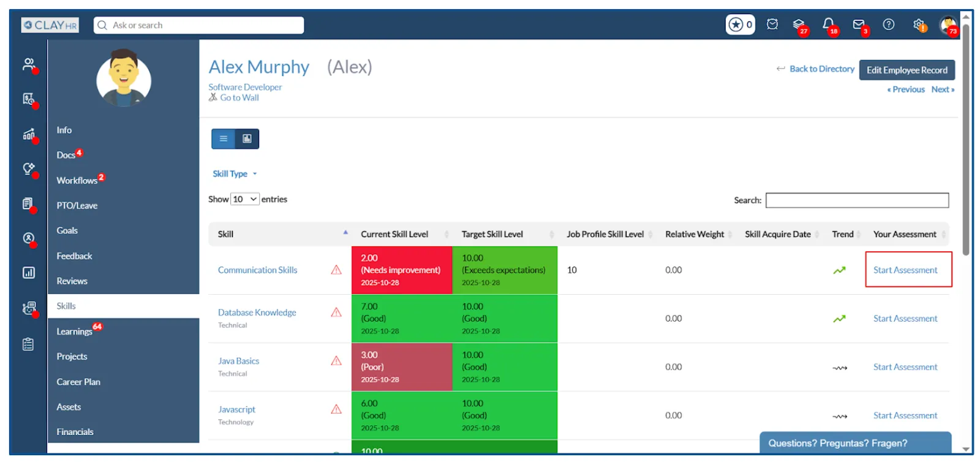Open the people icon in the left rail
This screenshot has width=980, height=462.
point(28,64)
